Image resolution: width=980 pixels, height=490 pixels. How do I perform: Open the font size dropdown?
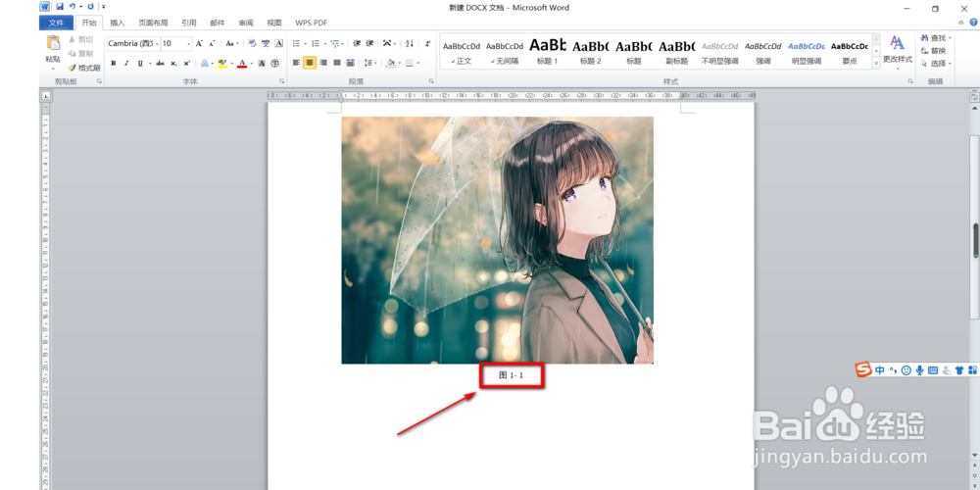pos(189,44)
